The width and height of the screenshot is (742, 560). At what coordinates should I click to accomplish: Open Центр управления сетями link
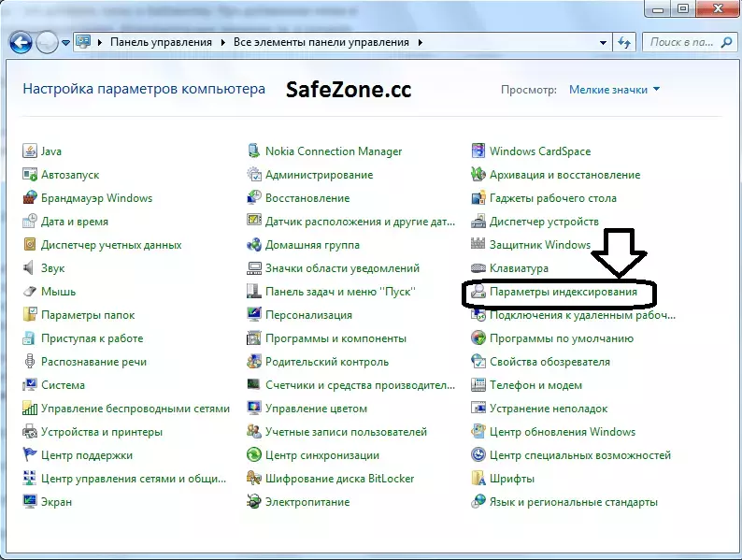click(x=134, y=479)
